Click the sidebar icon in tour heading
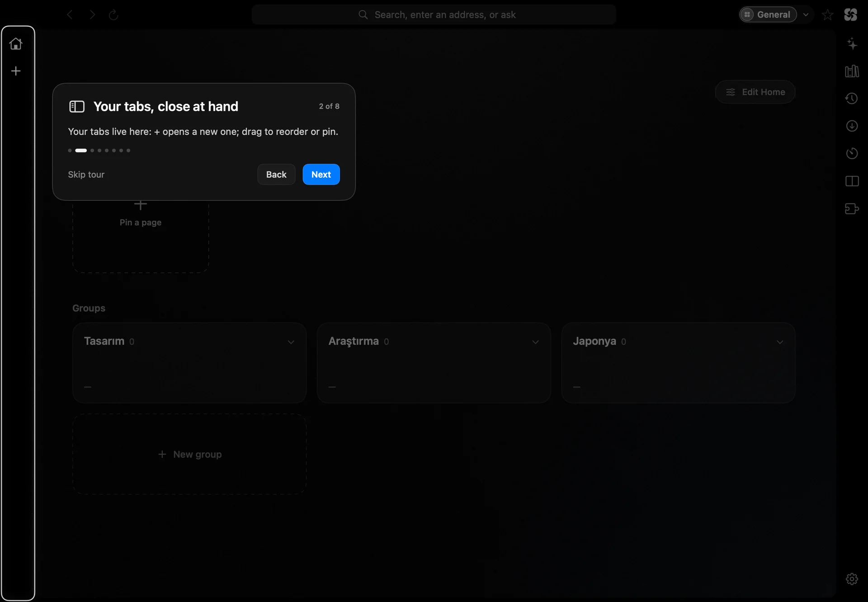The height and width of the screenshot is (602, 868). (x=77, y=107)
